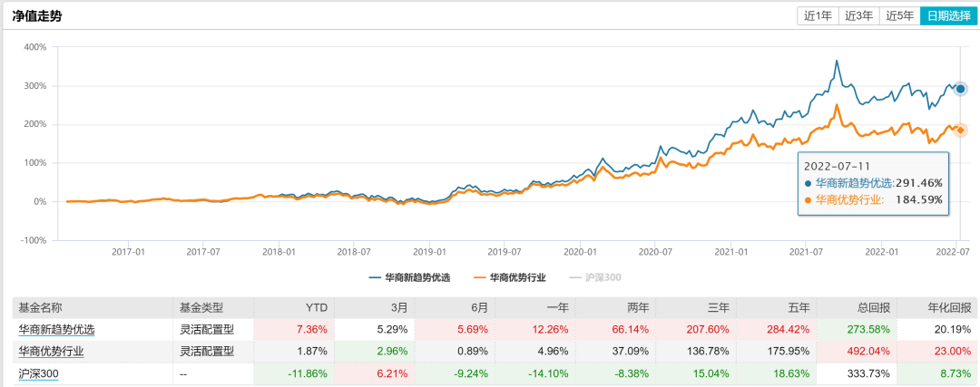Click the 6.21% three-month cell
980x387 pixels.
tap(375, 373)
